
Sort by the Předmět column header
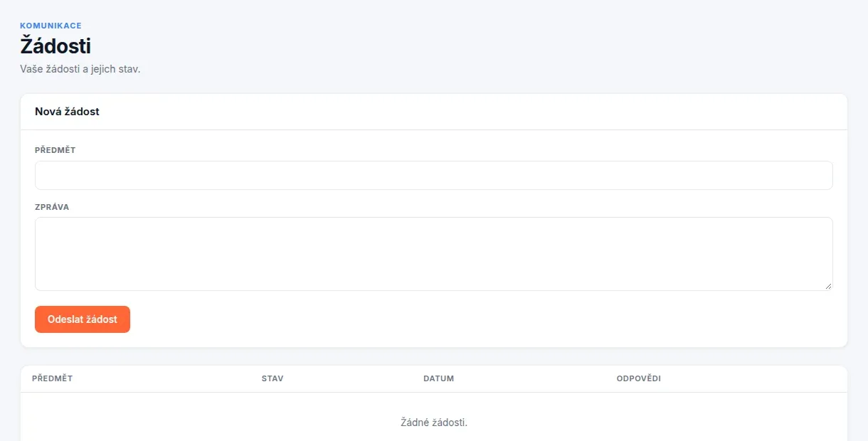pos(52,378)
